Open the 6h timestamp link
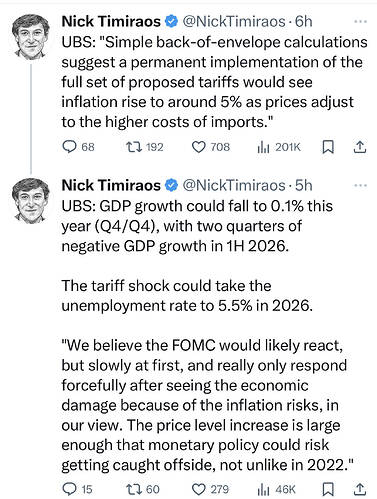 pyautogui.click(x=304, y=22)
